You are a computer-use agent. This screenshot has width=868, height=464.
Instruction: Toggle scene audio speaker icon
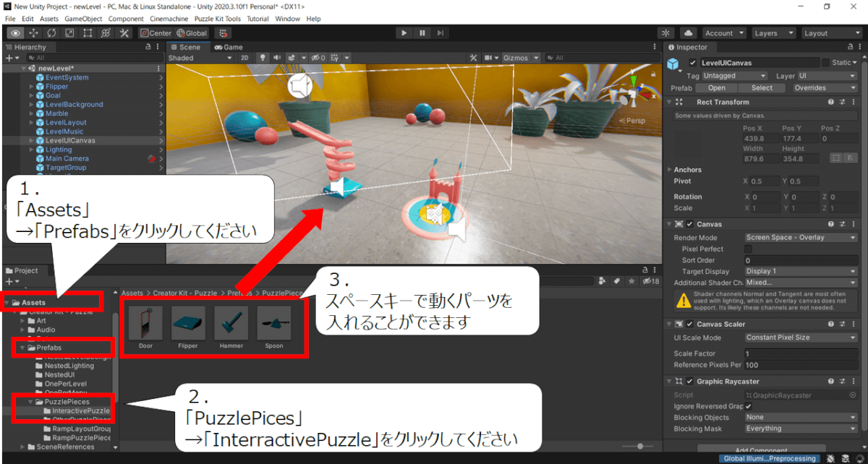[x=278, y=58]
